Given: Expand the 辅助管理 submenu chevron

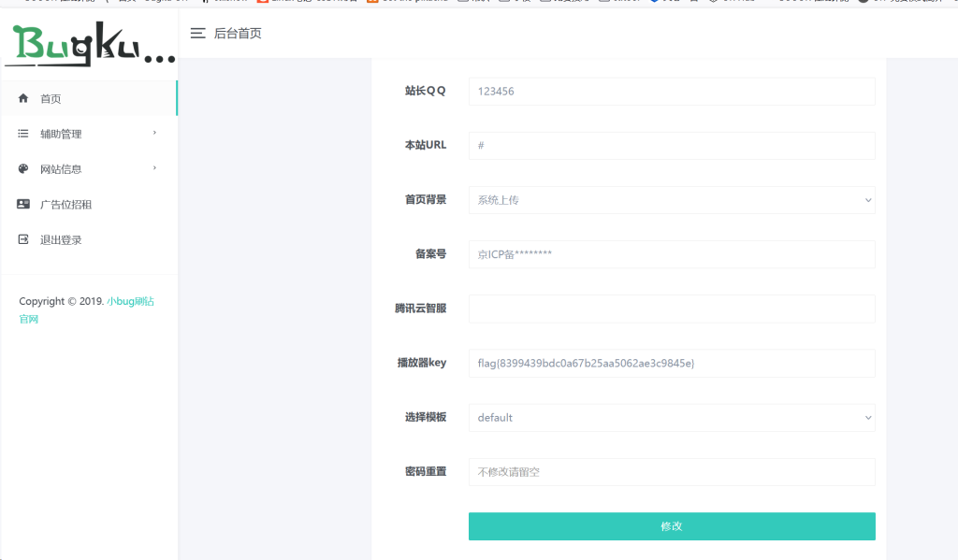Looking at the screenshot, I should click(154, 133).
